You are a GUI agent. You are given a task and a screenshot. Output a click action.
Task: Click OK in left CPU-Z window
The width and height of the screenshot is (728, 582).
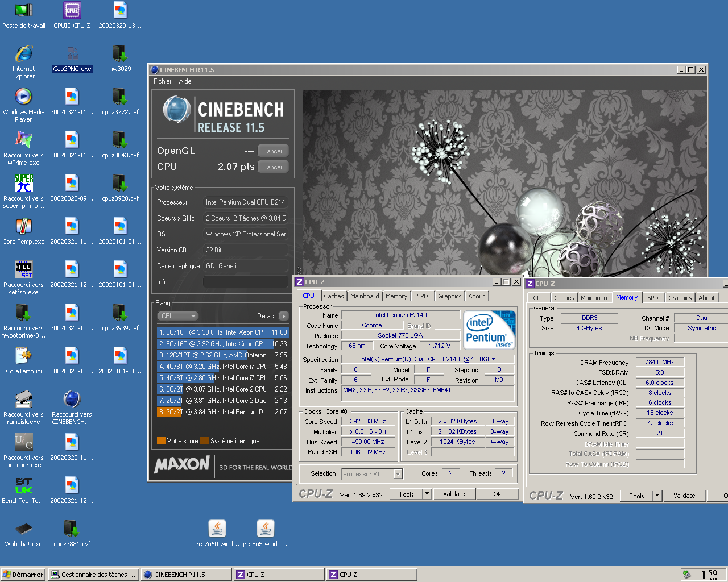tap(497, 494)
